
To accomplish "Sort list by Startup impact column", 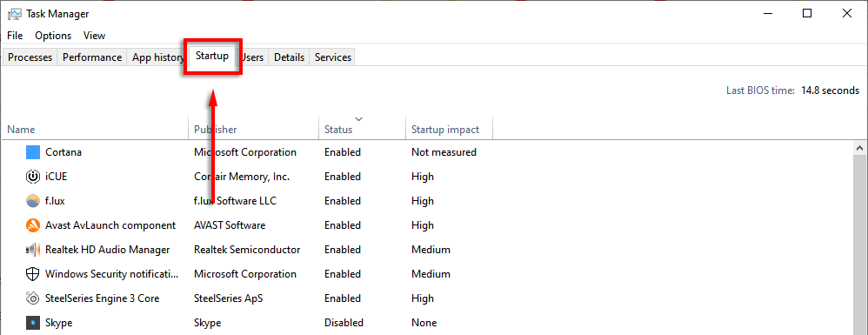I will pos(449,129).
